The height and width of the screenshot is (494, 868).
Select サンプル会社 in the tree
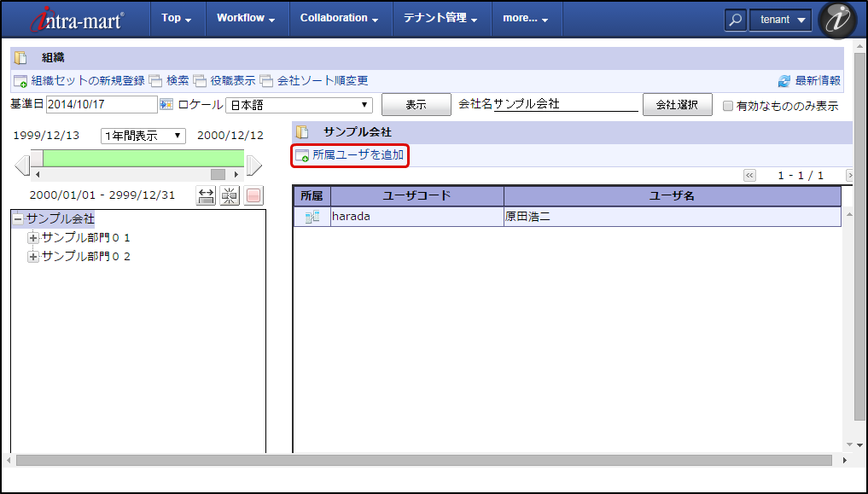point(61,219)
